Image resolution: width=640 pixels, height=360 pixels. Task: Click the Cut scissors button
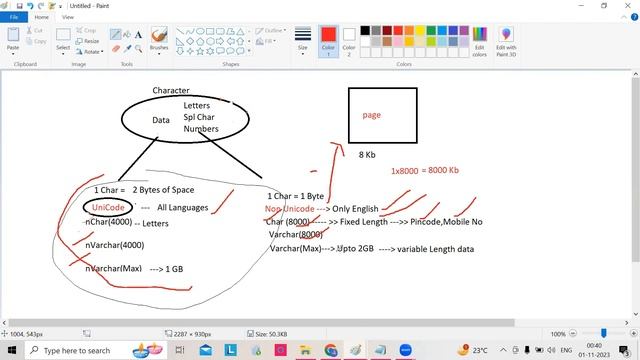(x=35, y=31)
